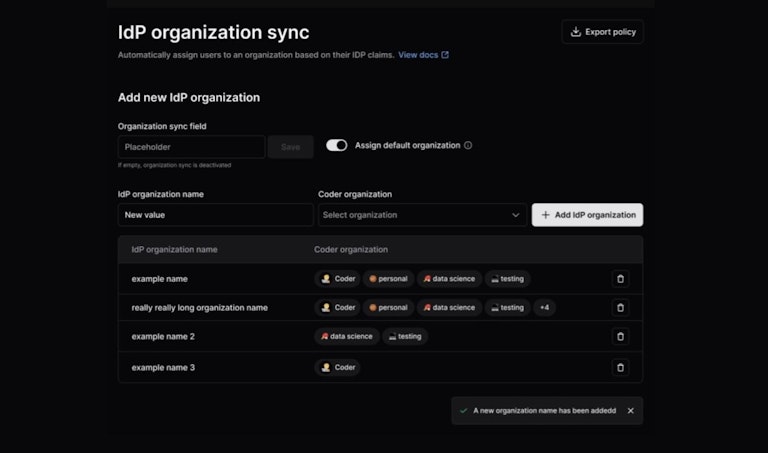This screenshot has height=453, width=768.
Task: Click the Export policy button
Action: pyautogui.click(x=602, y=32)
